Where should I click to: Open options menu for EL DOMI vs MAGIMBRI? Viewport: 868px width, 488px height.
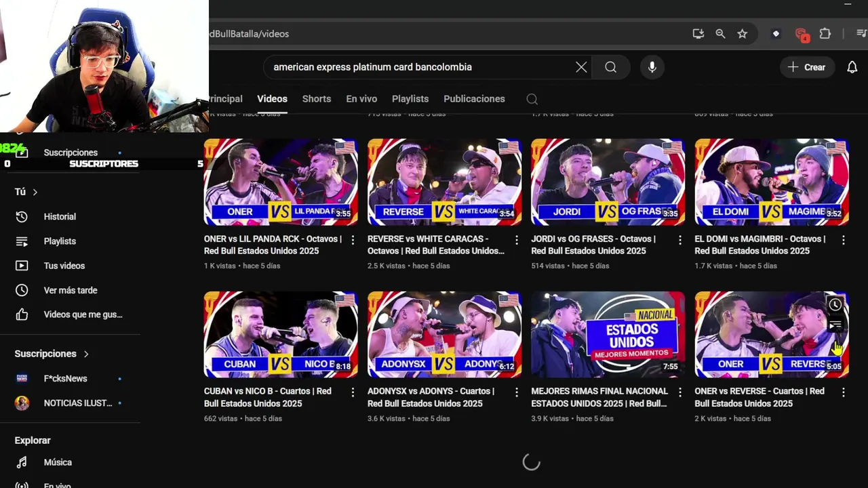843,240
